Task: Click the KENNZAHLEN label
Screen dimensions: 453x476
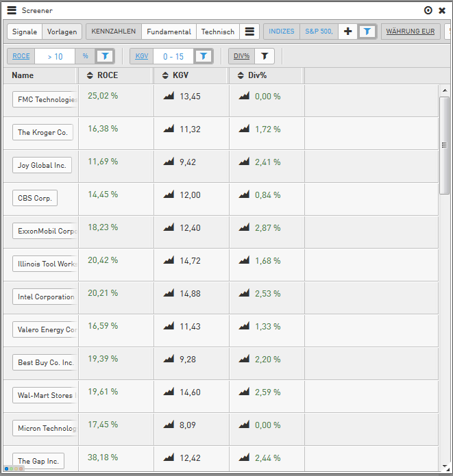Action: pos(114,32)
